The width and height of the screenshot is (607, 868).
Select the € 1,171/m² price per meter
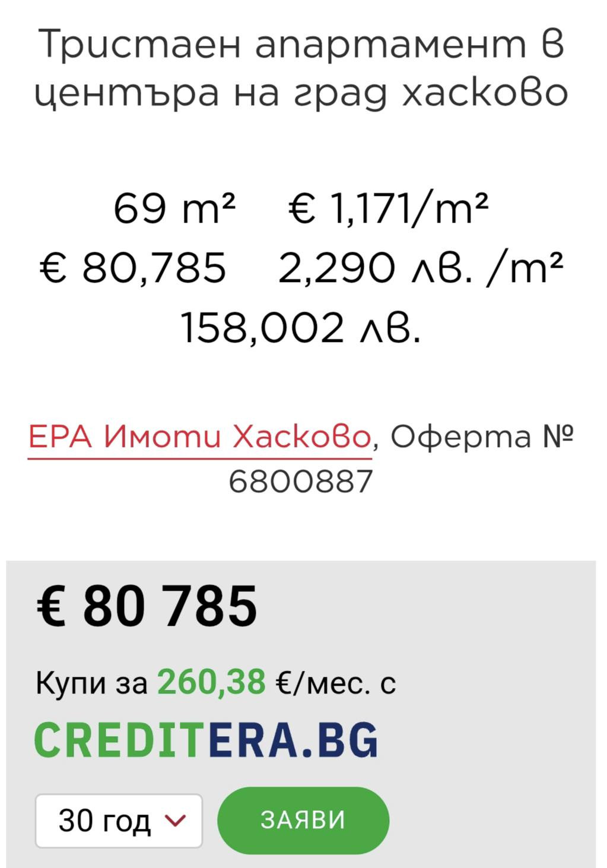pos(389,208)
